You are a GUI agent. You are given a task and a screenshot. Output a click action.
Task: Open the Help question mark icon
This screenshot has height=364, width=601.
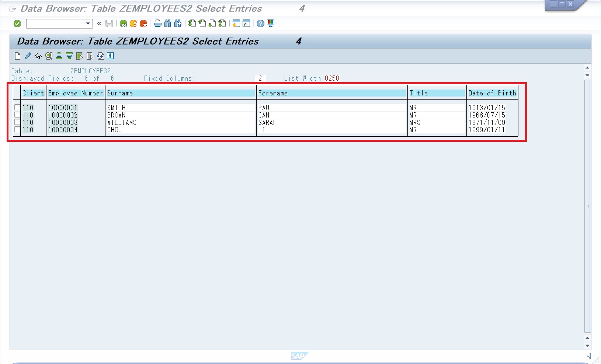[261, 24]
